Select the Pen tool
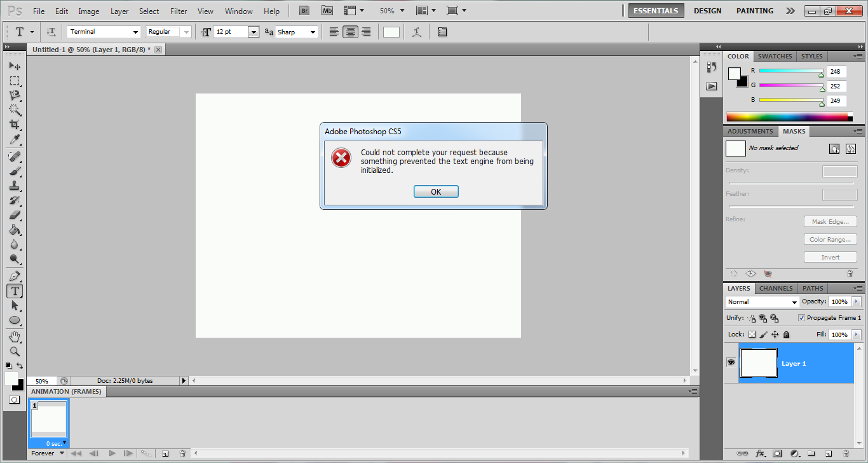868x463 pixels. (15, 276)
